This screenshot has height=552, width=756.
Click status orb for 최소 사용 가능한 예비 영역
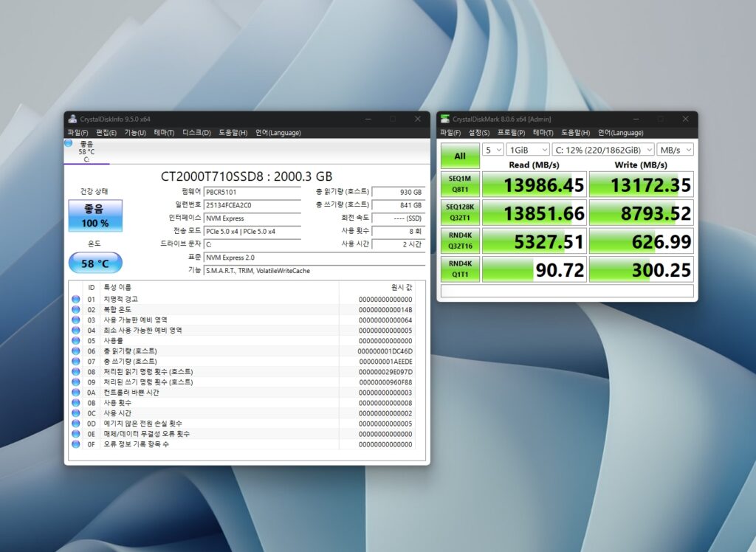coord(76,330)
